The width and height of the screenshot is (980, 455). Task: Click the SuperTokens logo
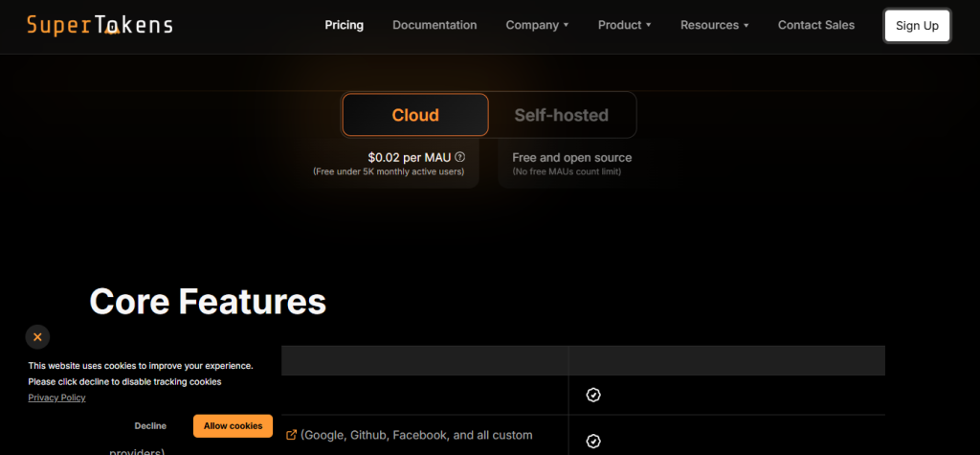pos(100,25)
